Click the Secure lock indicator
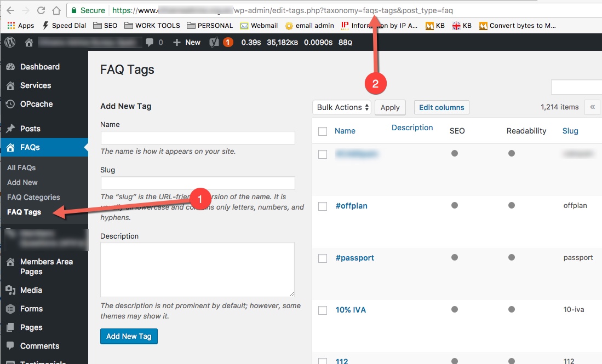 [x=88, y=10]
